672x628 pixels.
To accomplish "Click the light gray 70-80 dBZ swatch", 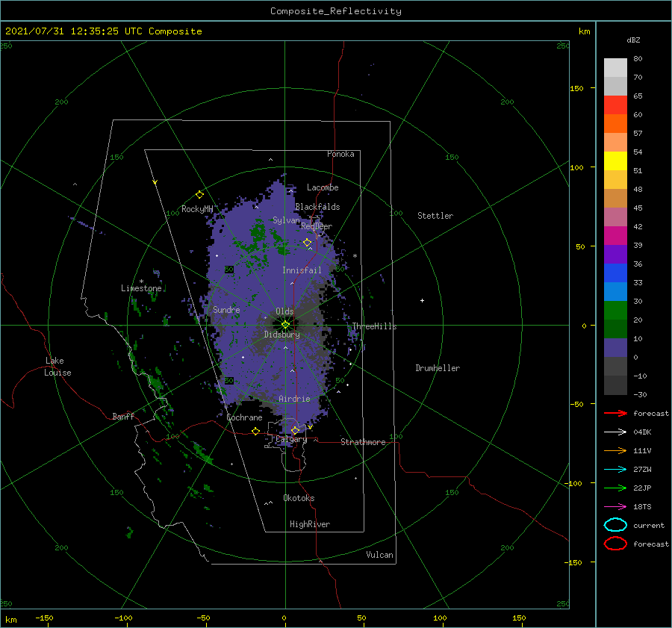I will pos(615,68).
